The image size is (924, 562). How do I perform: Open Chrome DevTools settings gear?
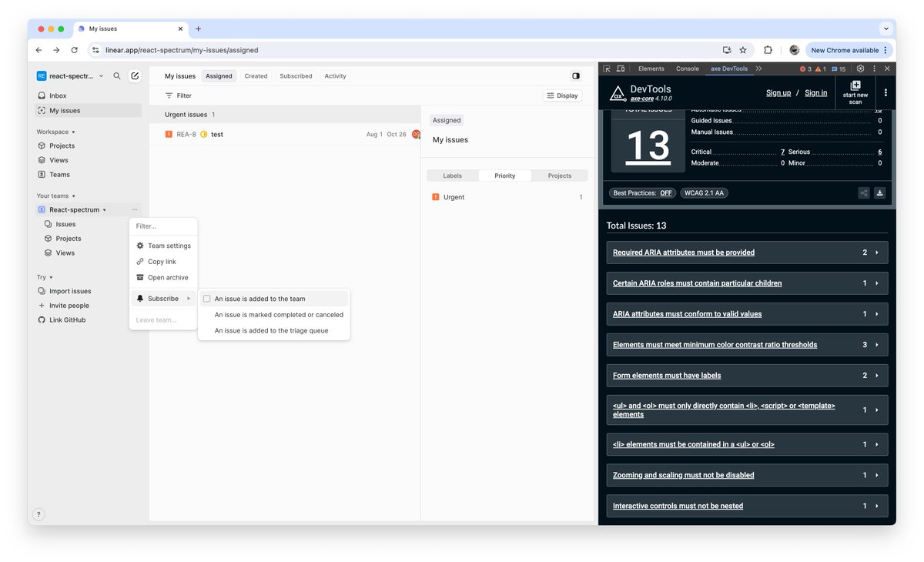click(x=861, y=69)
